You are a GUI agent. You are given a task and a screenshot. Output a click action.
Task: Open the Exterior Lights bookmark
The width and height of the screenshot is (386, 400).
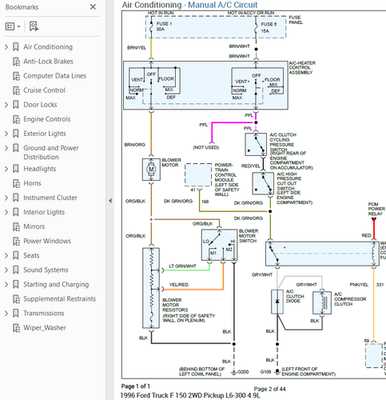[45, 134]
